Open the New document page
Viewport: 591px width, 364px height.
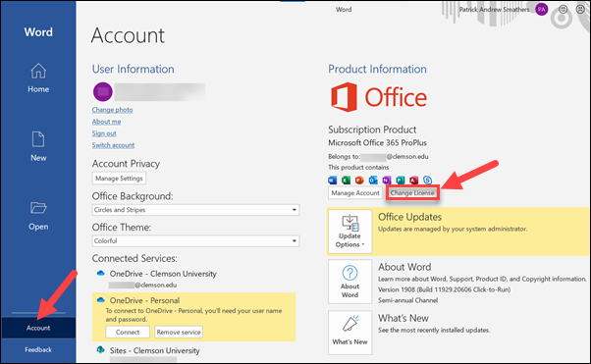coord(38,146)
